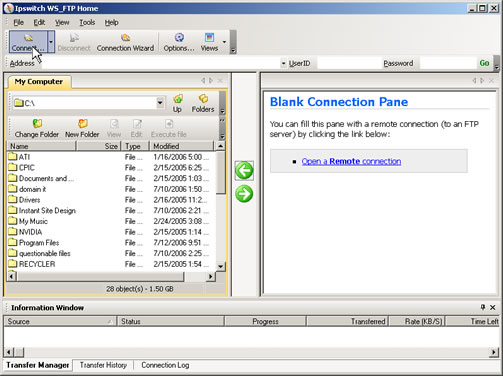Select the NVIDIA folder
This screenshot has height=376, width=503.
click(x=25, y=232)
